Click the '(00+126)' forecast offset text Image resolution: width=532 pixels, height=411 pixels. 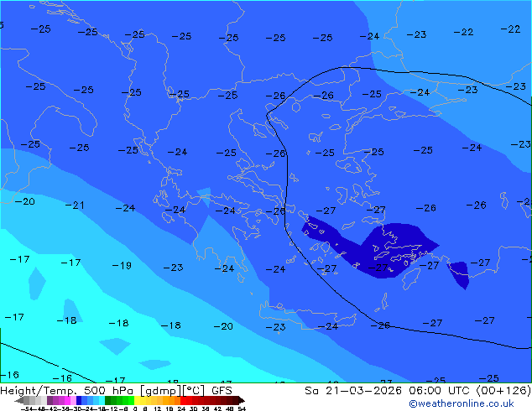pyautogui.click(x=503, y=391)
